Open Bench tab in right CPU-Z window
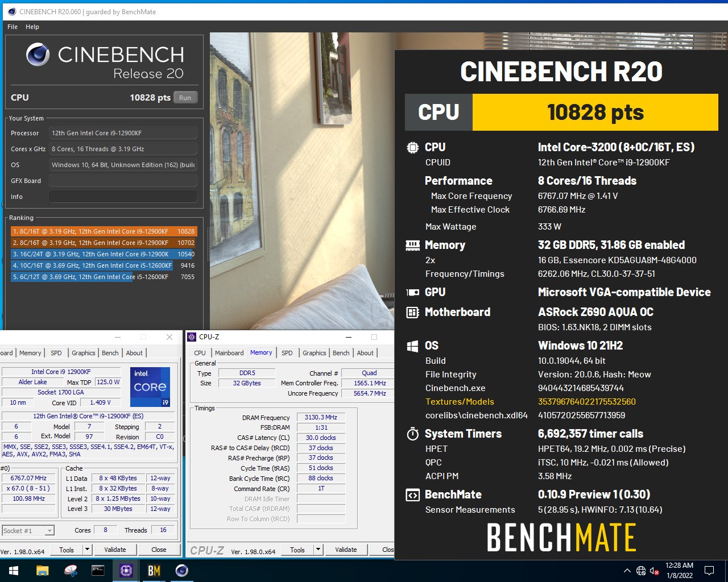728x582 pixels. 341,353
